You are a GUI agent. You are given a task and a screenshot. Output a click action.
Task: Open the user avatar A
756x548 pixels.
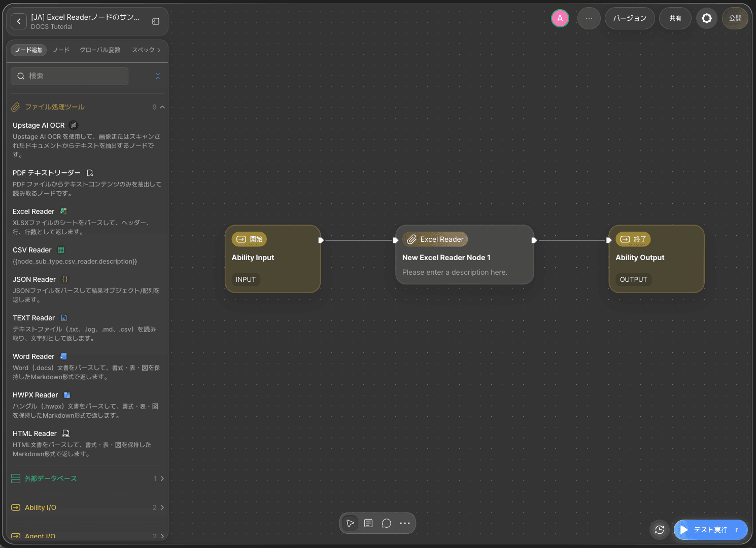[x=560, y=18]
